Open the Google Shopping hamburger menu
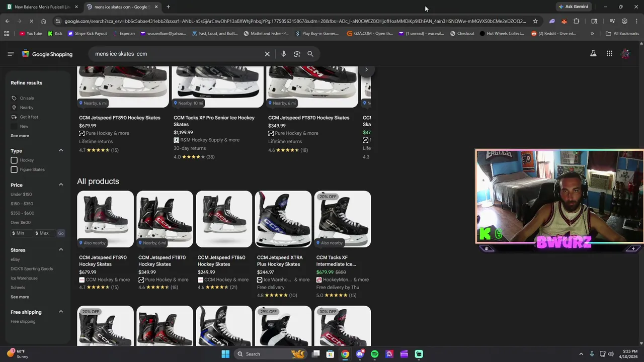Image resolution: width=644 pixels, height=362 pixels. [11, 54]
